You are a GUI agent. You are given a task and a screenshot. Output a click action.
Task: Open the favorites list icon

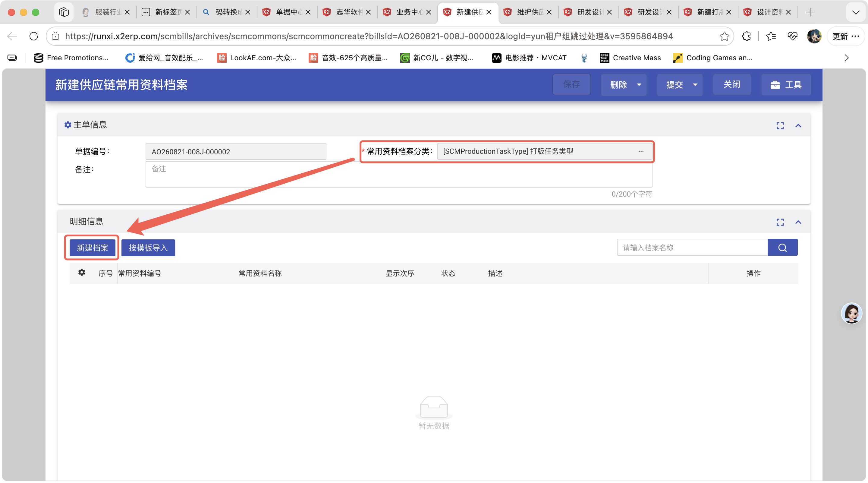[x=771, y=36]
